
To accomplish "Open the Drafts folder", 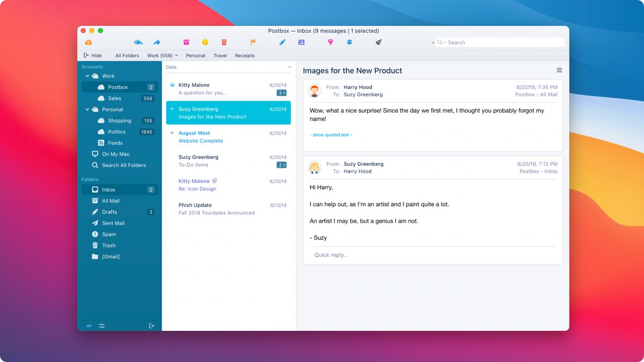I will click(x=120, y=212).
